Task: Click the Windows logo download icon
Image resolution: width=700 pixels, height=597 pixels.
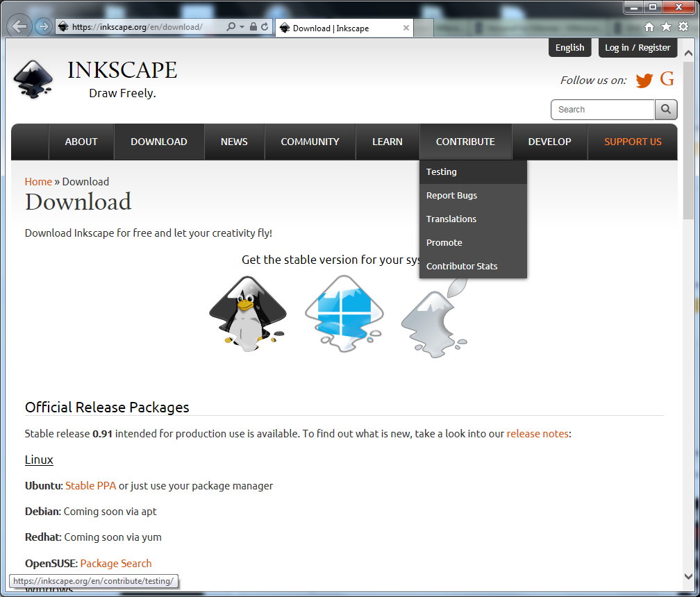Action: [x=344, y=314]
